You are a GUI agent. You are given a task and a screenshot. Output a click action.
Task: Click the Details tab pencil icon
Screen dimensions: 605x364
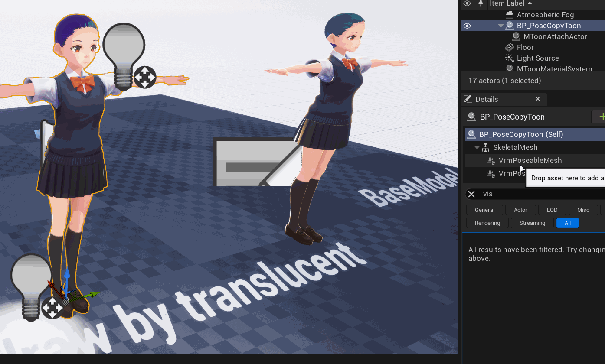coord(468,99)
